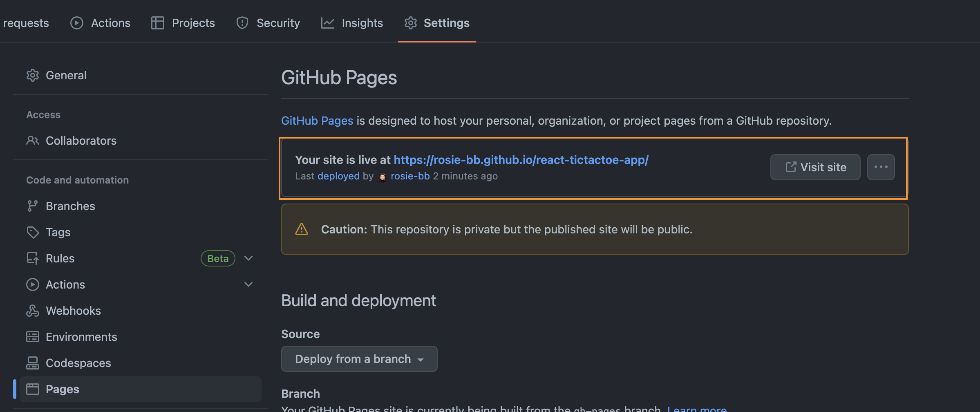Click the caution warning triangle icon
The image size is (980, 412).
pos(302,229)
